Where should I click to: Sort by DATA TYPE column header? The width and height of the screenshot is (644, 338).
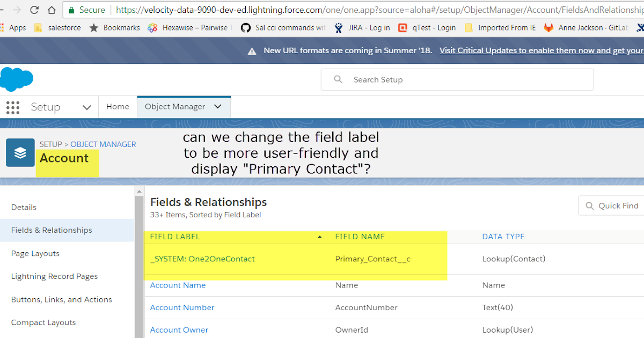[503, 237]
